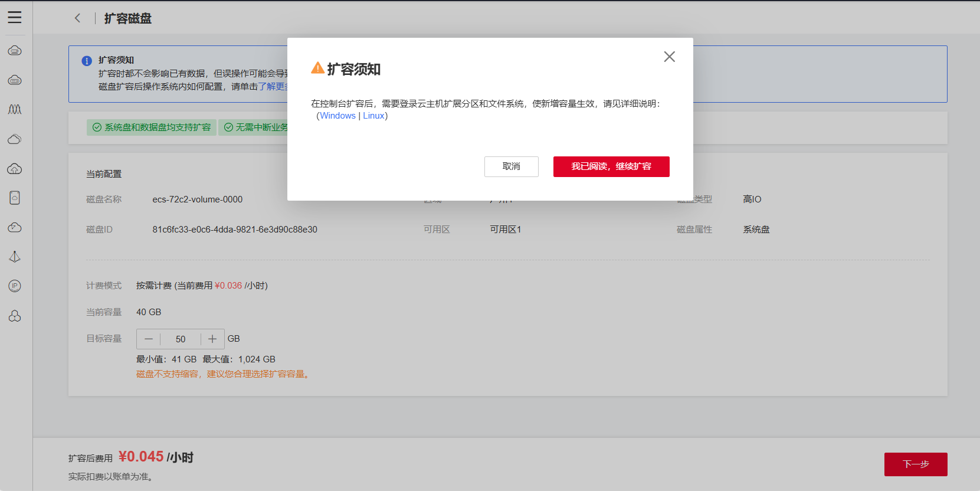980x491 pixels.
Task: Click the 取消 button in dialog
Action: (x=511, y=166)
